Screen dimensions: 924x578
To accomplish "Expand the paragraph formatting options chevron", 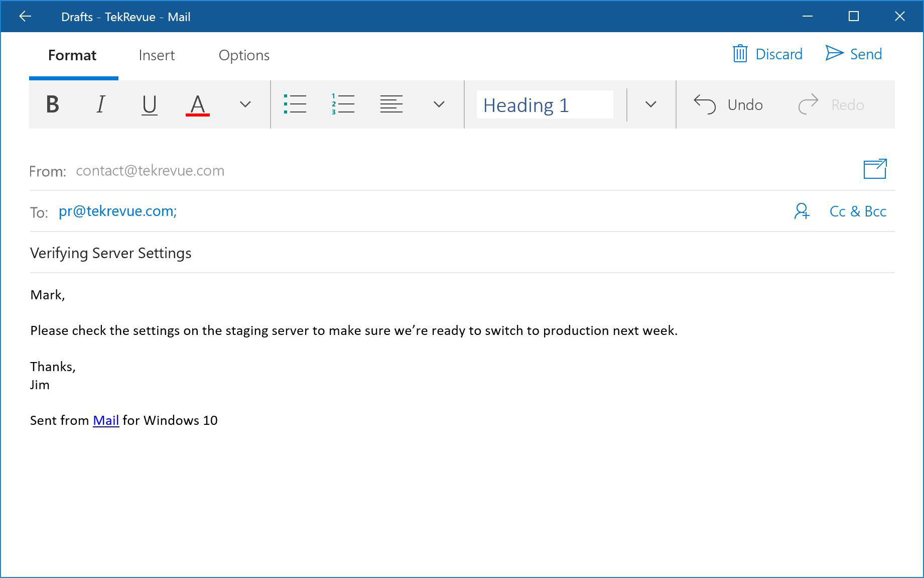I will coord(439,104).
